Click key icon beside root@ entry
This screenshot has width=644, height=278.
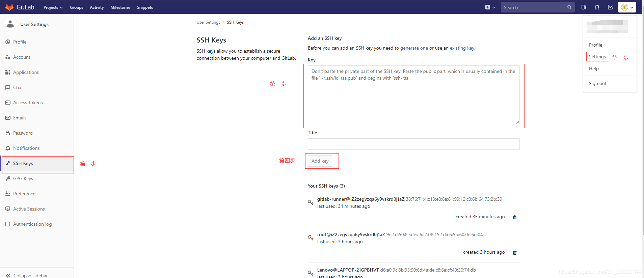(311, 238)
